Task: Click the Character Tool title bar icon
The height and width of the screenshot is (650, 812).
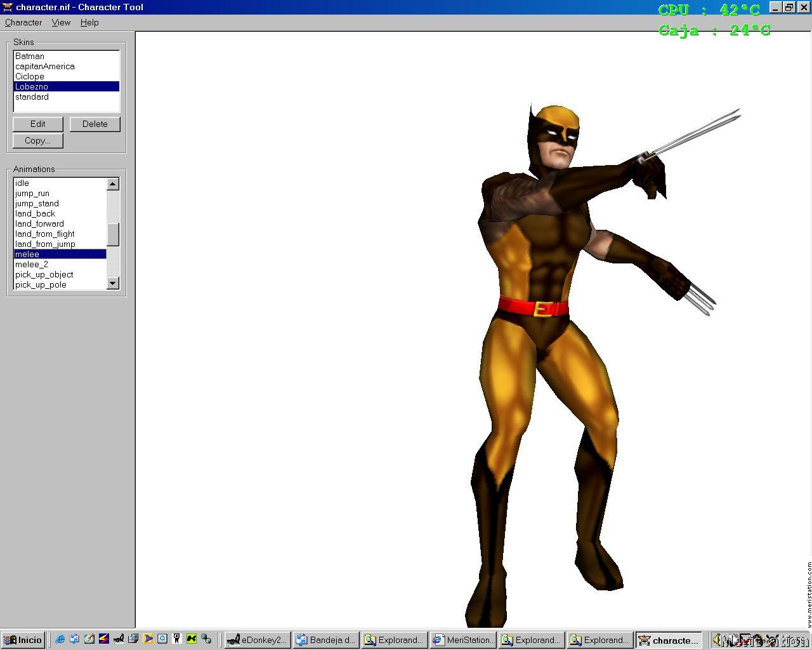Action: tap(8, 7)
